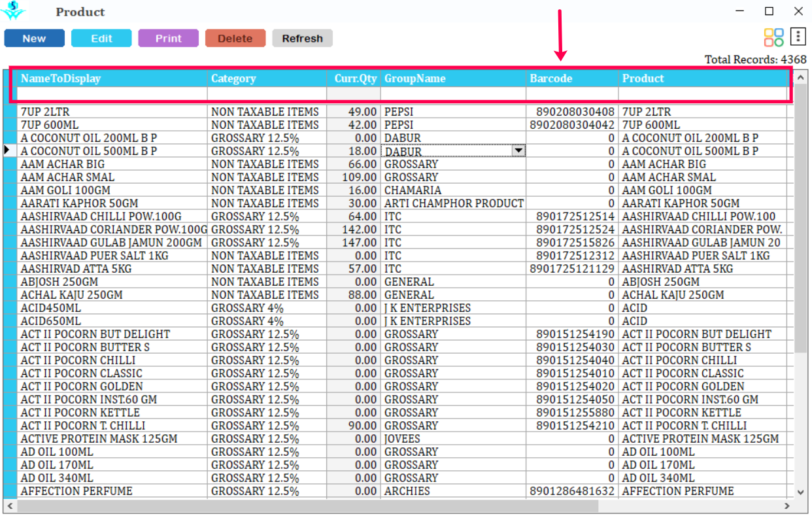Image resolution: width=812 pixels, height=516 pixels.
Task: Select ACID450ML name cell
Action: point(112,308)
